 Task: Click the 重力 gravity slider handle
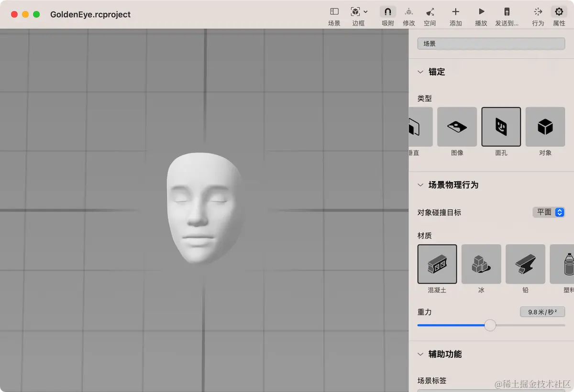[x=490, y=325]
